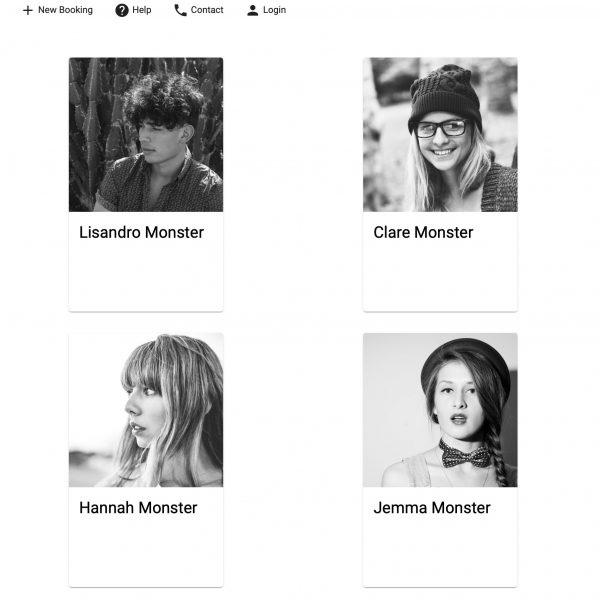The height and width of the screenshot is (600, 600).
Task: Open Hannah Monster's profile photo
Action: point(146,410)
